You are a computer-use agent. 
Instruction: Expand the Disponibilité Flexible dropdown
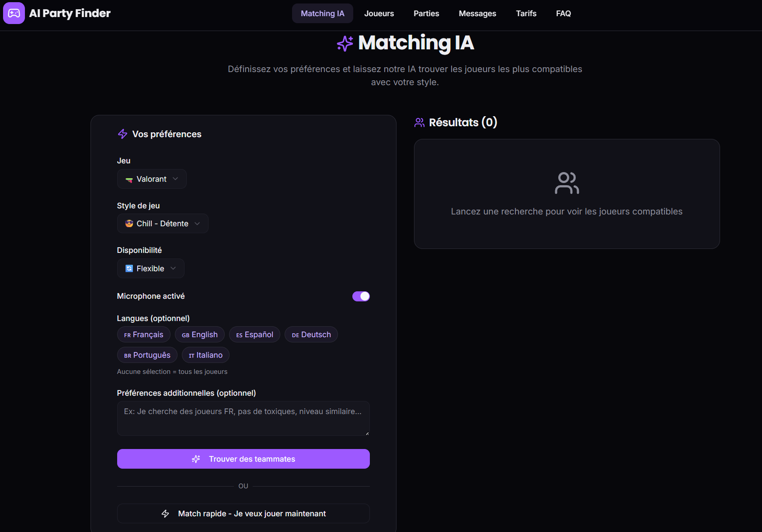click(150, 268)
